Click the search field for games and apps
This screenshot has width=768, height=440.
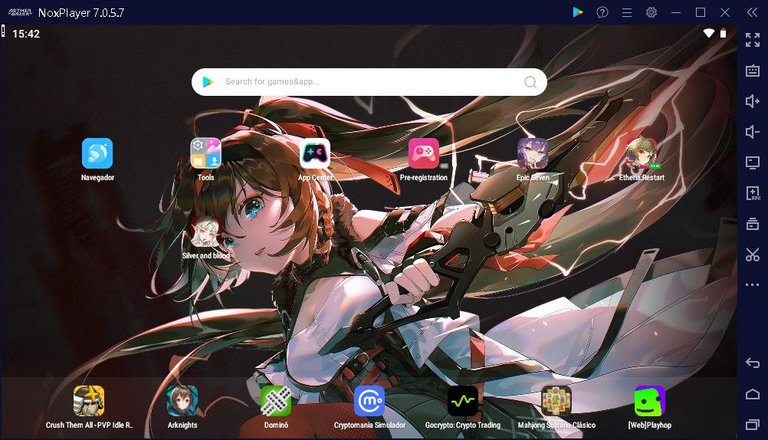369,82
